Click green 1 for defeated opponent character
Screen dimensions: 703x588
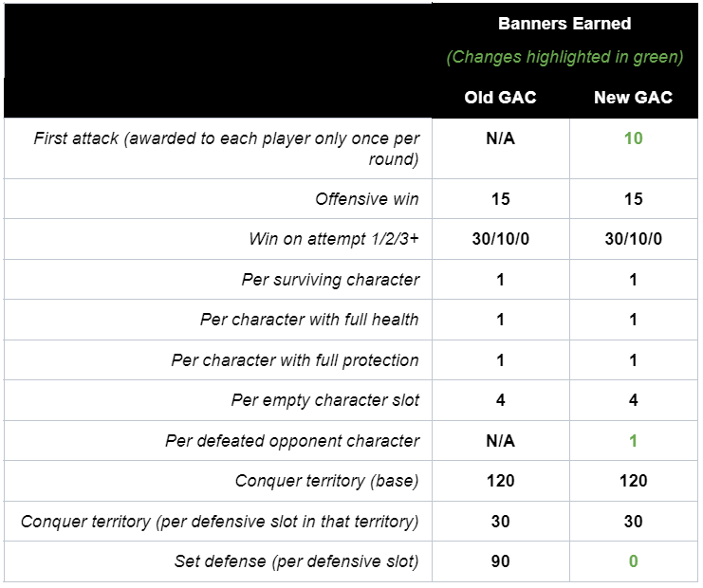(x=633, y=441)
